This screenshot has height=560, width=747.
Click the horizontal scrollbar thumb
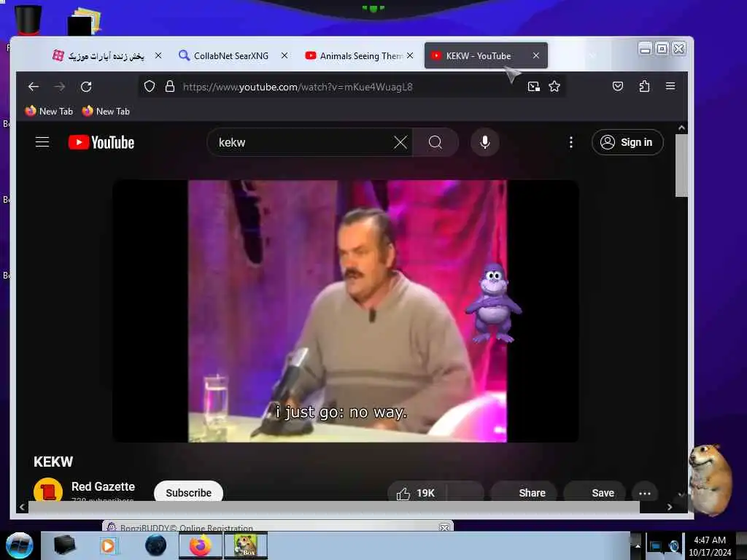[333, 507]
